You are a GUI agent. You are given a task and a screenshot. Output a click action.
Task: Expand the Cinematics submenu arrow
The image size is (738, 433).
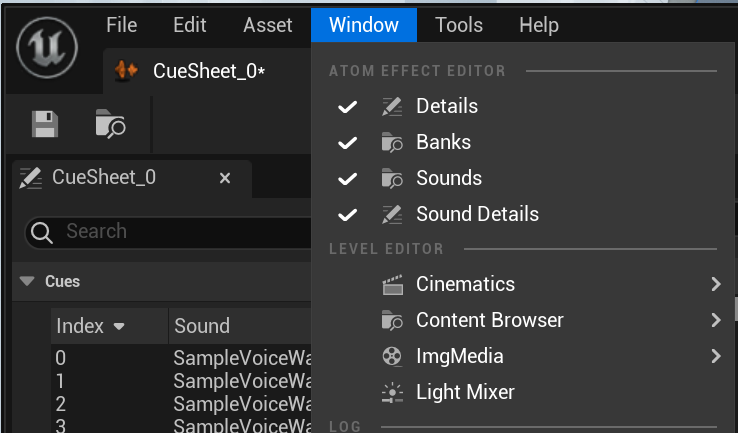[716, 284]
